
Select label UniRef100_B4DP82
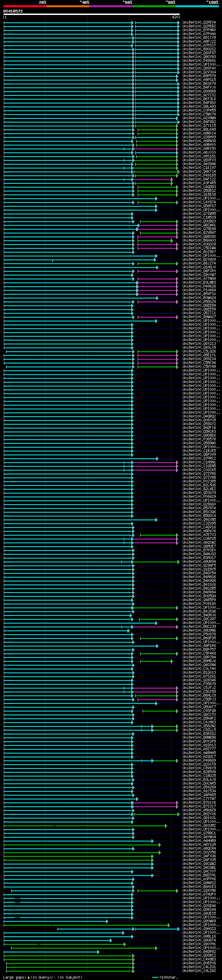tap(199, 951)
